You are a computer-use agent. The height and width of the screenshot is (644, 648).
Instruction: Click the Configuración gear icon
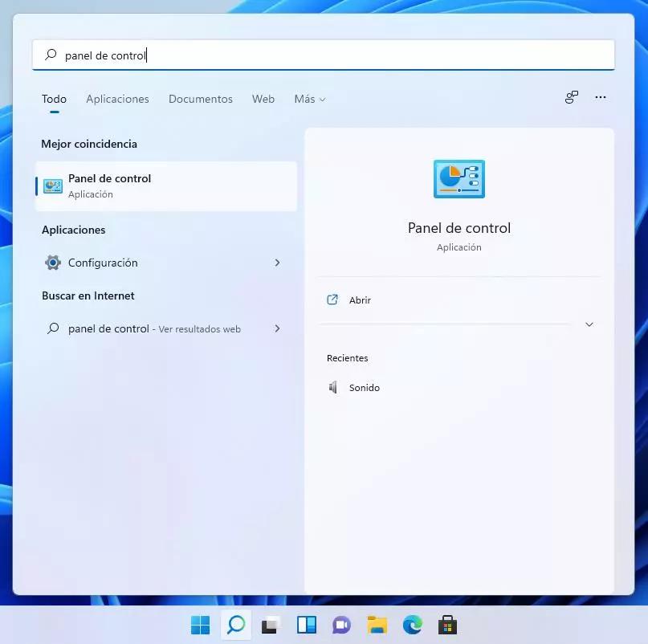pyautogui.click(x=53, y=263)
